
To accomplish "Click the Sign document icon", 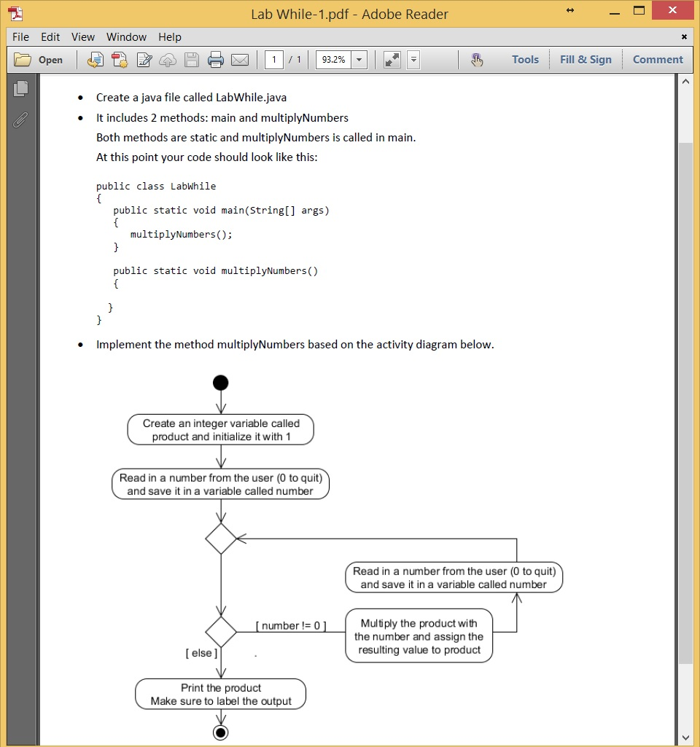I will click(x=143, y=60).
